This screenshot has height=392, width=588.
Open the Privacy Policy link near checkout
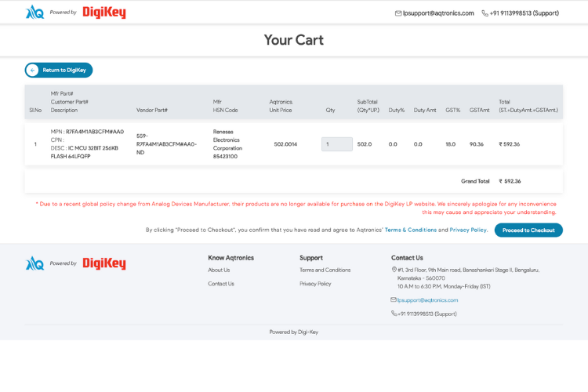click(x=468, y=230)
